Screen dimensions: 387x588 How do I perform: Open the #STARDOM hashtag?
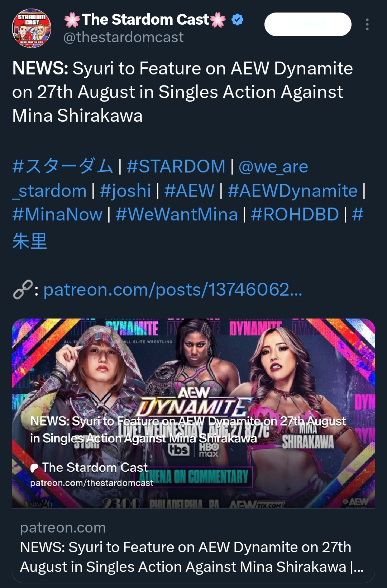(176, 166)
